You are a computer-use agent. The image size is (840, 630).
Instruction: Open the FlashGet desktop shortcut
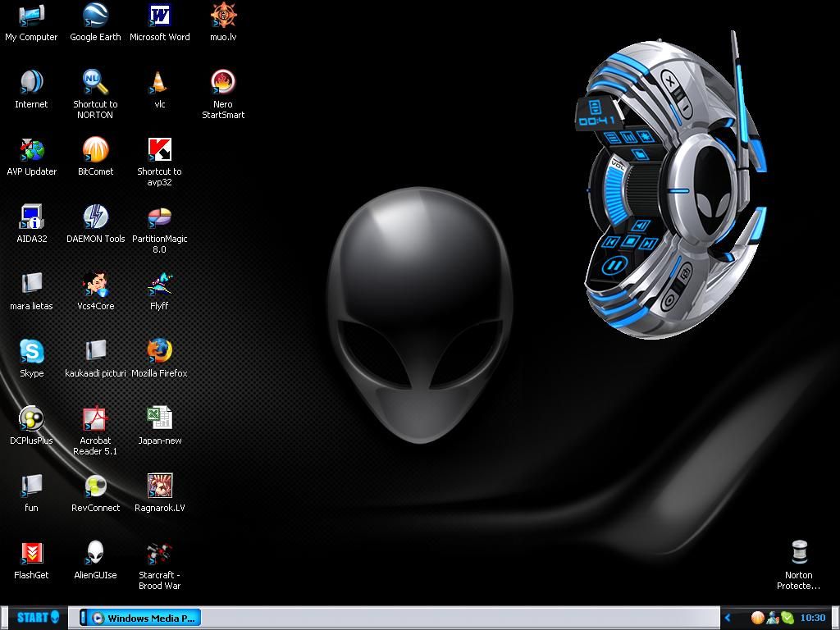pyautogui.click(x=32, y=561)
